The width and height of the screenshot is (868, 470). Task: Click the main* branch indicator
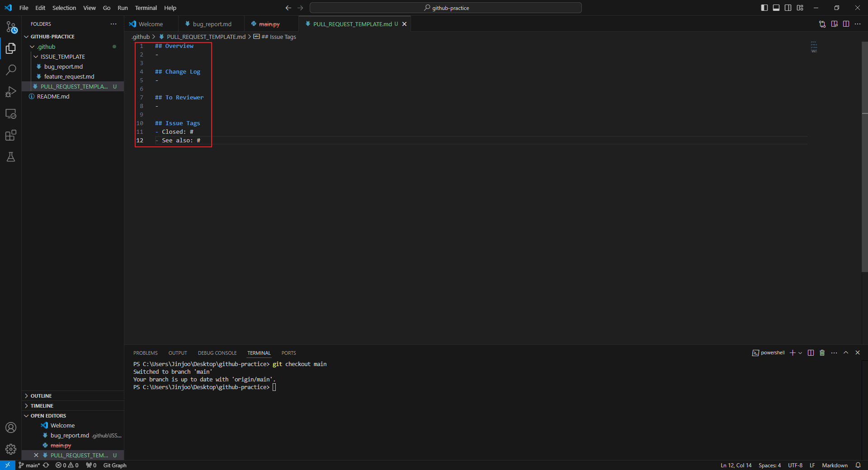pyautogui.click(x=29, y=465)
